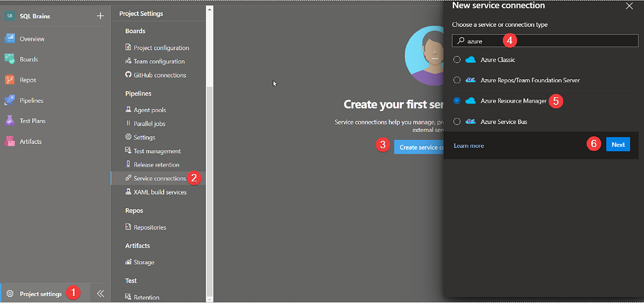Open the Repos icon in sidebar

[9, 80]
